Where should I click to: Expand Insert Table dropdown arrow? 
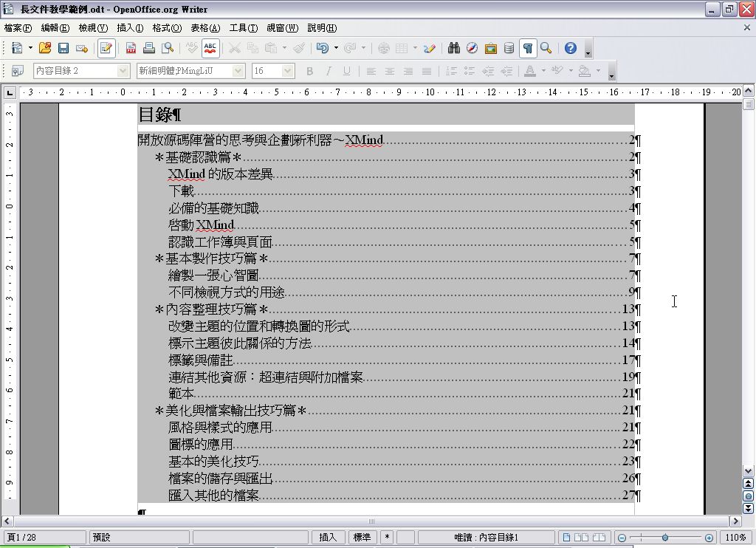click(x=415, y=48)
